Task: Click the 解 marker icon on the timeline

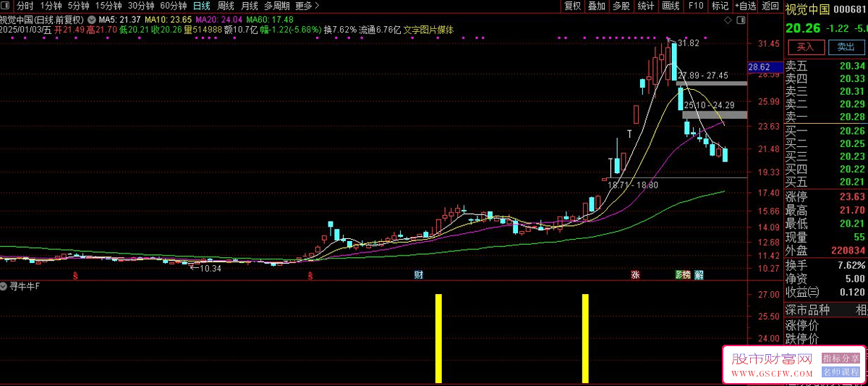Action: [x=699, y=275]
